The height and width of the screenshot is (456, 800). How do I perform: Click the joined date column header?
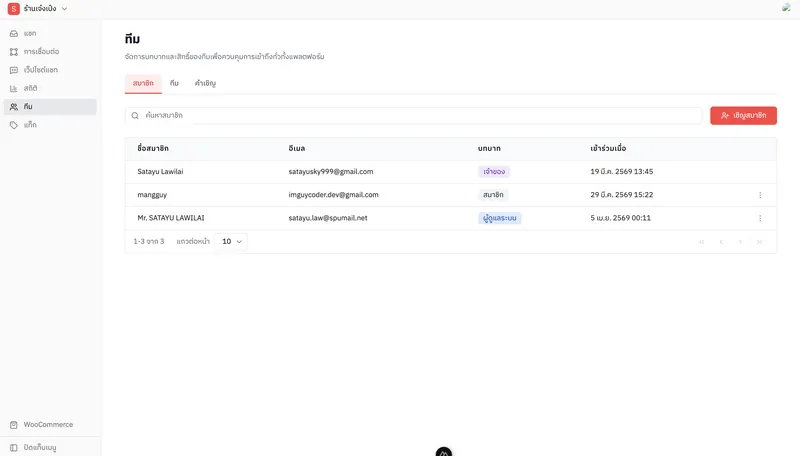click(608, 148)
